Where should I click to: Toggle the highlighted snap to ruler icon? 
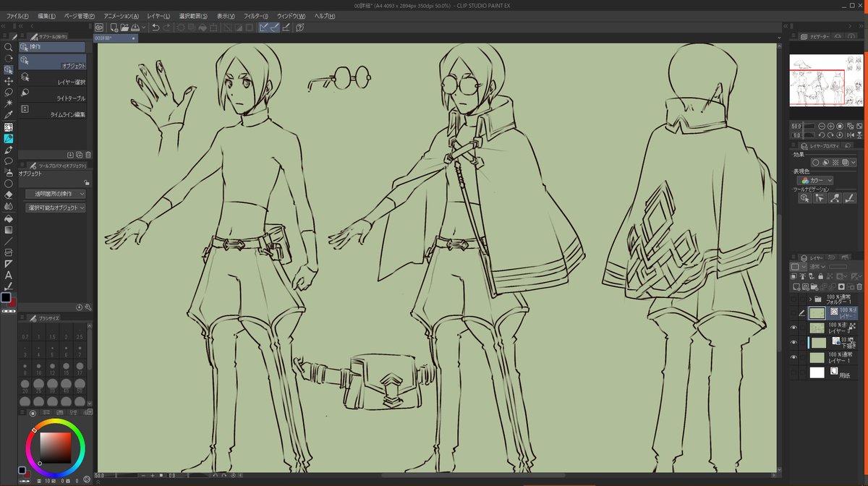click(264, 27)
